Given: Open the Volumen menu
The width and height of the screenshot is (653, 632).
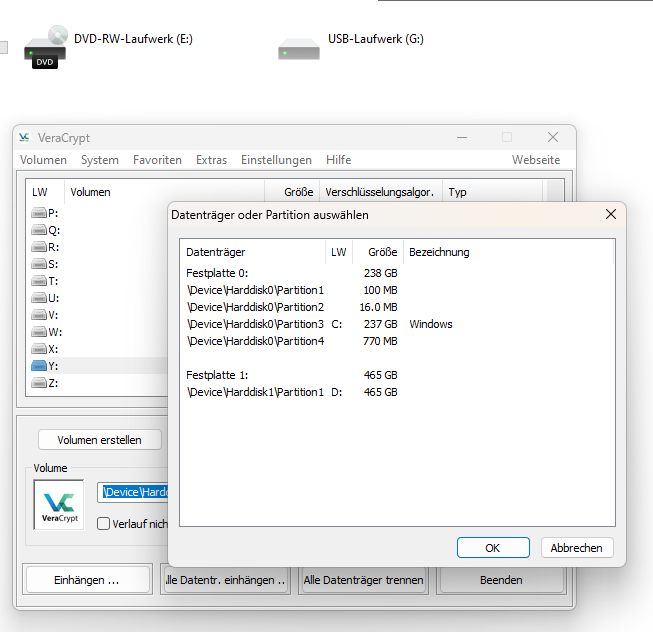Looking at the screenshot, I should click(x=43, y=160).
